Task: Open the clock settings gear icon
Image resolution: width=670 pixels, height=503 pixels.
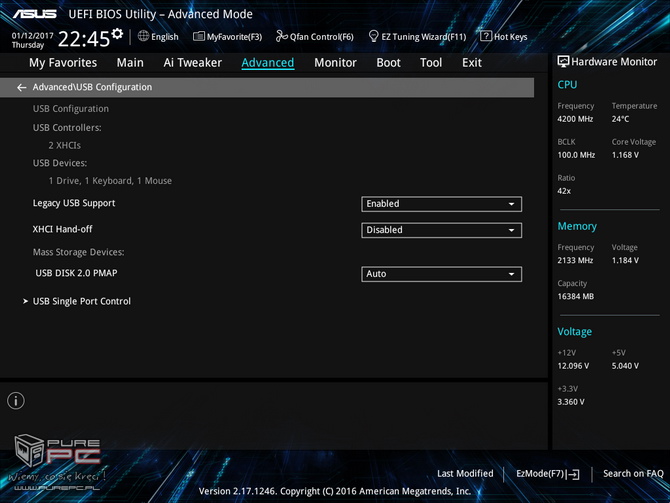Action: tap(117, 34)
